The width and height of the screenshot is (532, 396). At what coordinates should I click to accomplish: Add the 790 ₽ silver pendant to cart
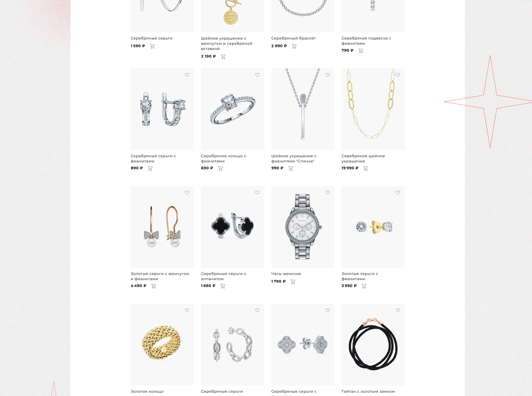tap(361, 51)
